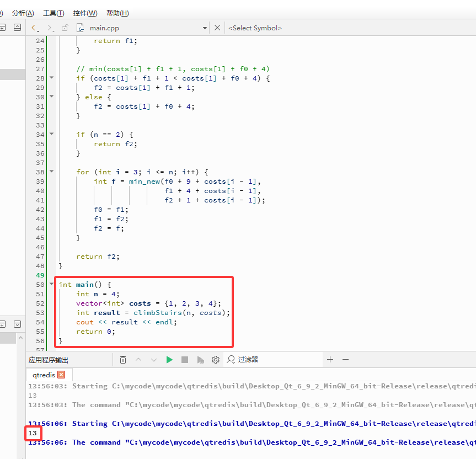Close the main.cpp document
This screenshot has width=476, height=459.
click(x=217, y=28)
